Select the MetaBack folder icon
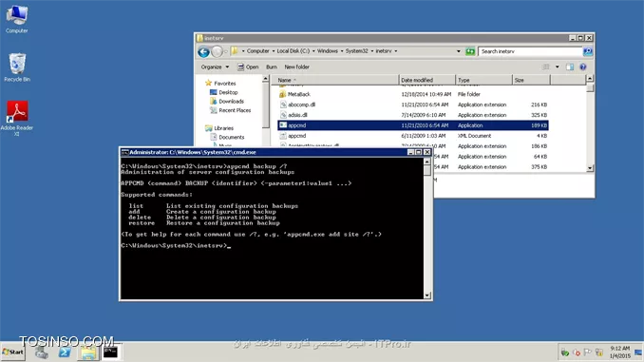644x362 pixels. pyautogui.click(x=282, y=94)
